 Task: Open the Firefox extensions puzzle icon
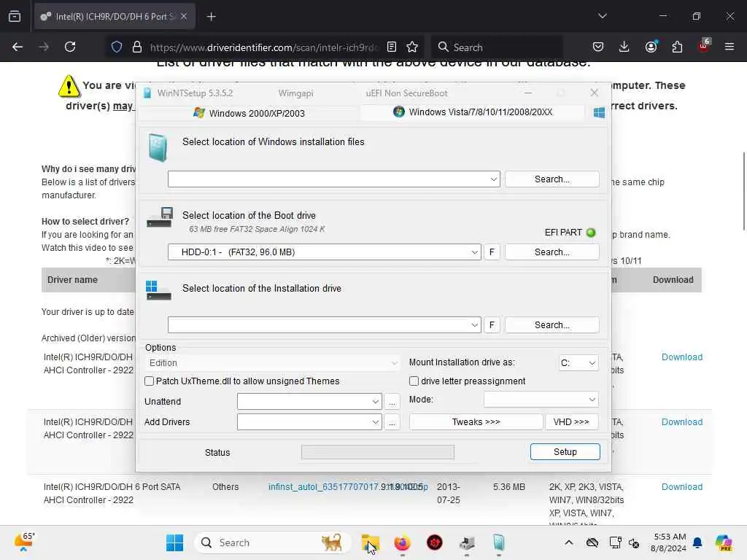[677, 47]
